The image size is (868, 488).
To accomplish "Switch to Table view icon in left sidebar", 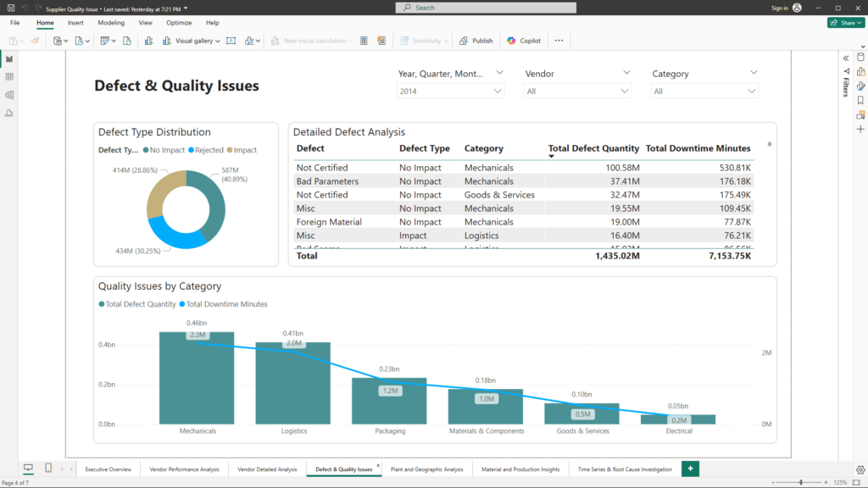I will click(9, 76).
